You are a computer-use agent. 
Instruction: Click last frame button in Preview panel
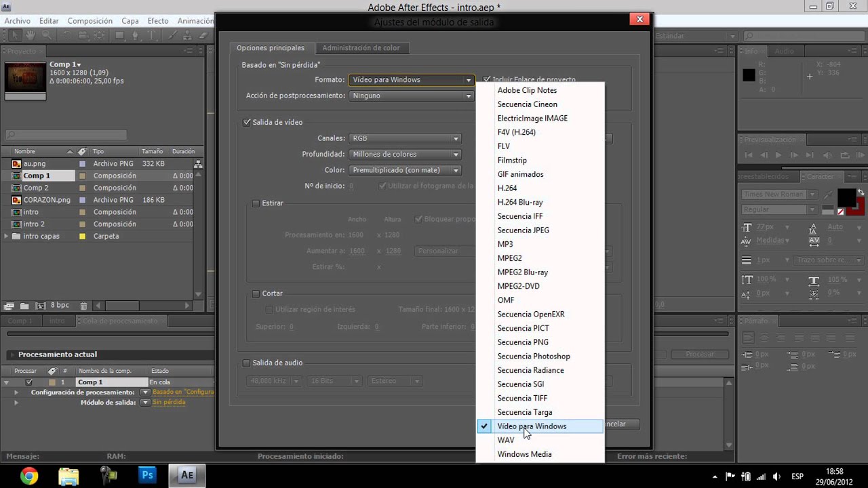(x=808, y=155)
